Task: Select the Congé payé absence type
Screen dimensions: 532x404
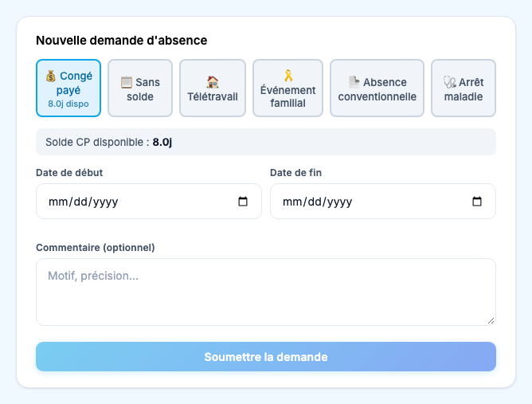Action: (68, 88)
